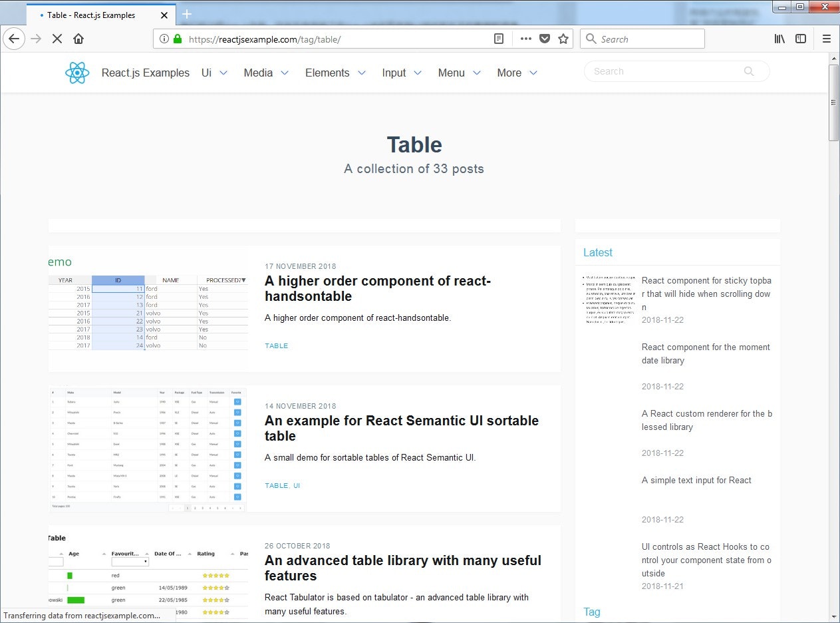The height and width of the screenshot is (623, 840).
Task: Click the scrollbar up arrow
Action: tap(834, 59)
